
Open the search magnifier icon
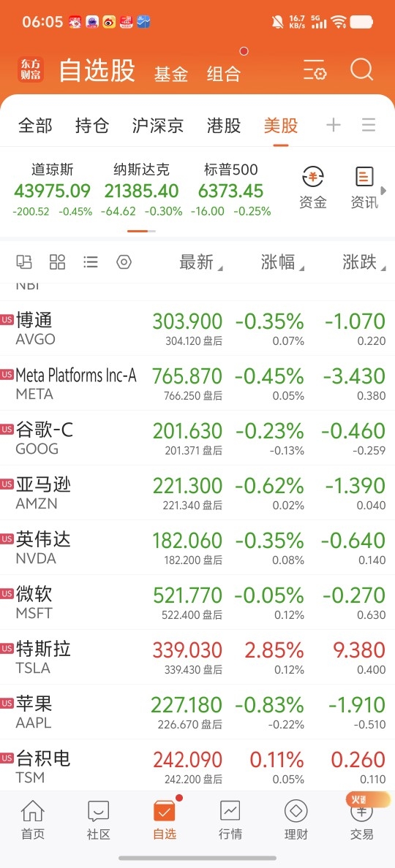pos(362,70)
